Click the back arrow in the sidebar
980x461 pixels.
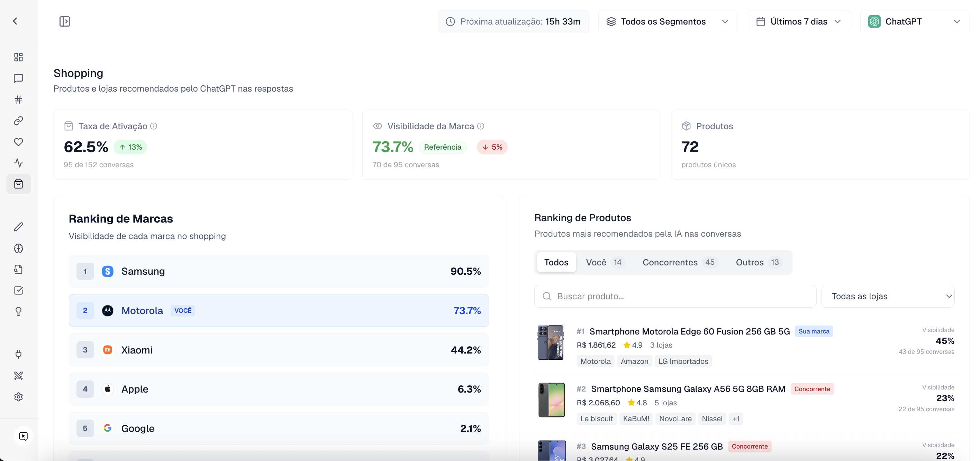pyautogui.click(x=15, y=21)
